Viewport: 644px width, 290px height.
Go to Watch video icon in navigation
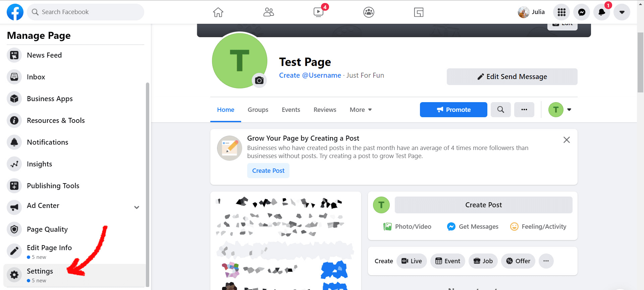coord(318,12)
